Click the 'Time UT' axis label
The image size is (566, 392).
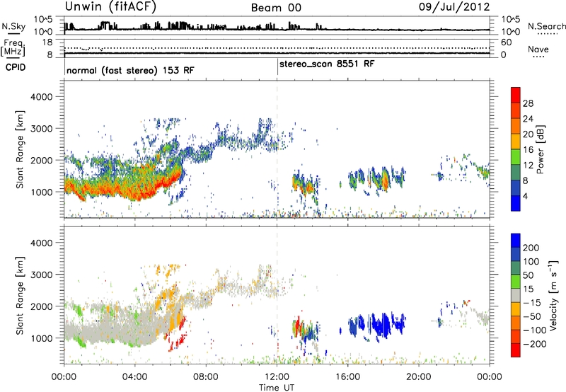277,388
